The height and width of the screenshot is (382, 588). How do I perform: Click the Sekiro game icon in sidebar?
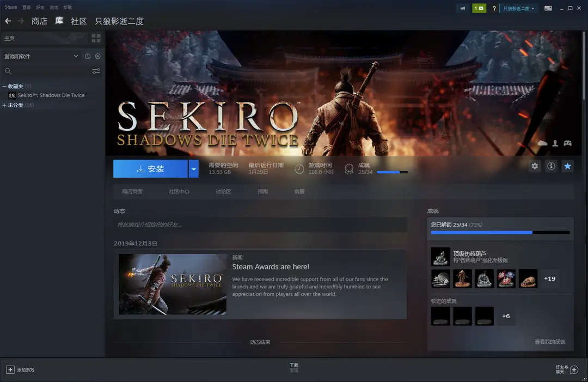(11, 95)
